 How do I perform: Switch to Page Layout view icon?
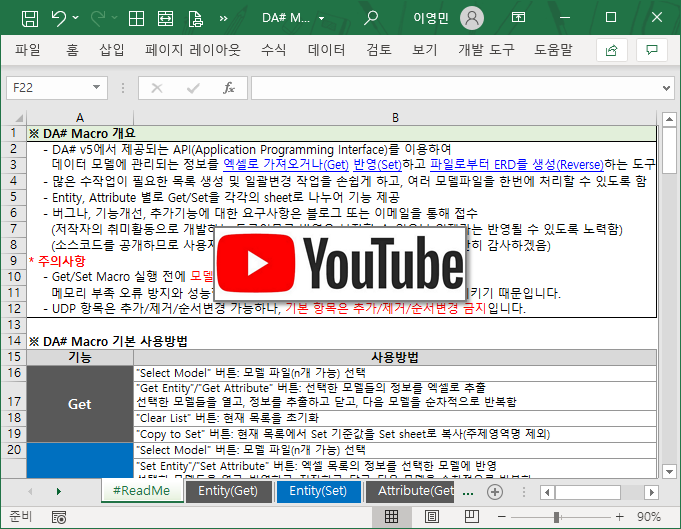[x=431, y=516]
